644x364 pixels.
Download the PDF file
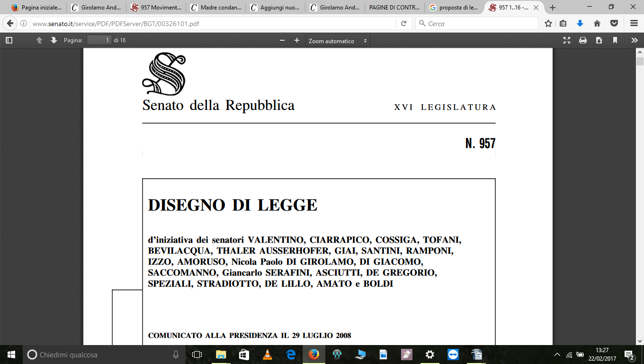599,41
